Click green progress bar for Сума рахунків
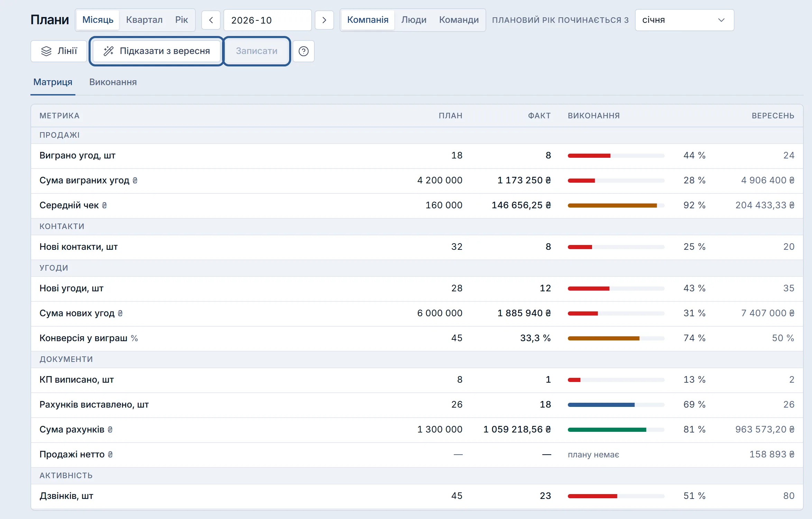The image size is (812, 519). click(616, 430)
